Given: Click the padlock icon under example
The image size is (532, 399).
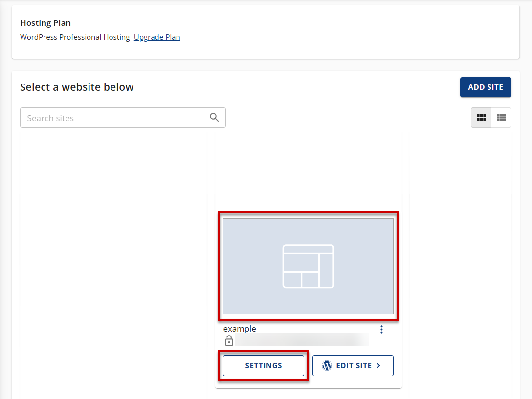Looking at the screenshot, I should (x=229, y=340).
